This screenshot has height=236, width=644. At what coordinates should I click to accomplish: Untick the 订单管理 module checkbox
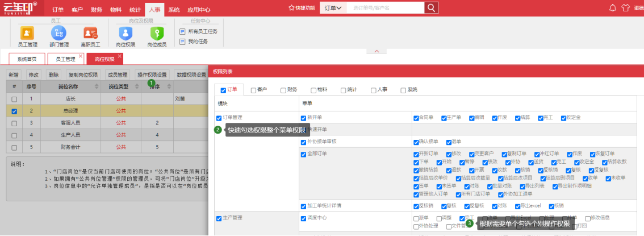click(219, 118)
